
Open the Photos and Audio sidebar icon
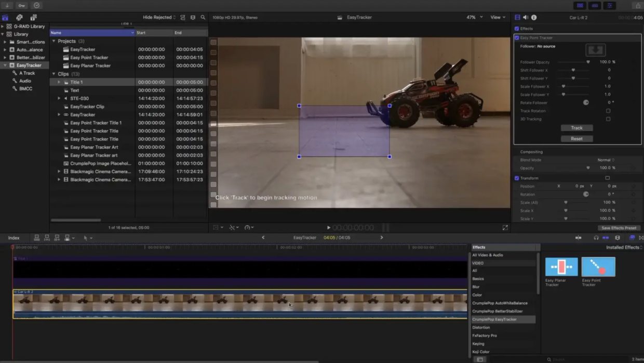tap(19, 18)
